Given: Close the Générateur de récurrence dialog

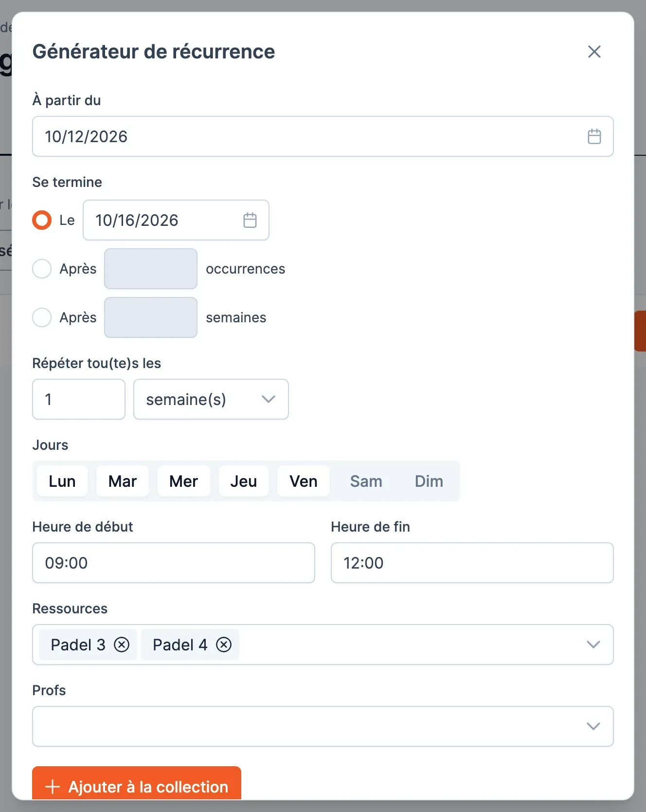Looking at the screenshot, I should click(x=594, y=52).
